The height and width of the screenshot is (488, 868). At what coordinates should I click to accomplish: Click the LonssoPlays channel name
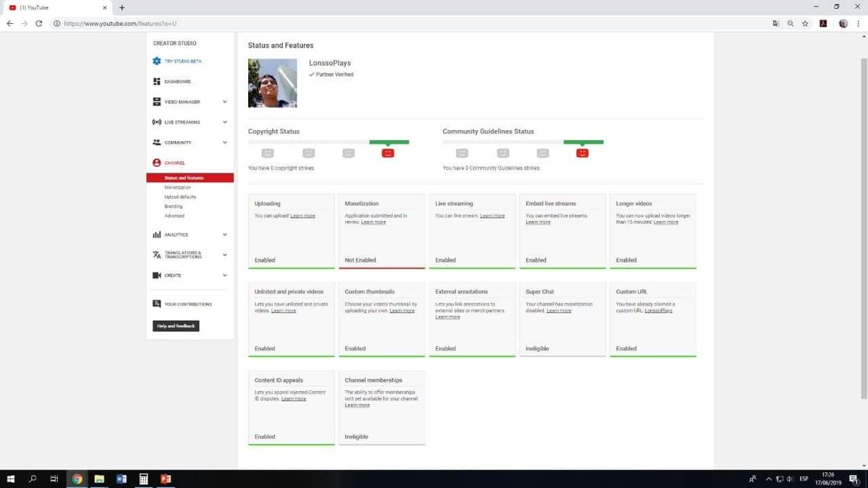(330, 64)
